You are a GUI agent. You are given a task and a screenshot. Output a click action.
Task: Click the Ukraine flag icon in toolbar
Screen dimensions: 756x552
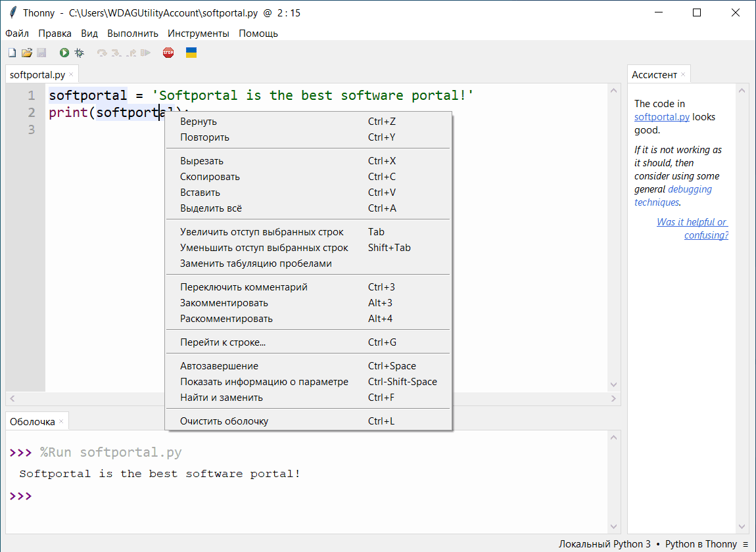(191, 53)
